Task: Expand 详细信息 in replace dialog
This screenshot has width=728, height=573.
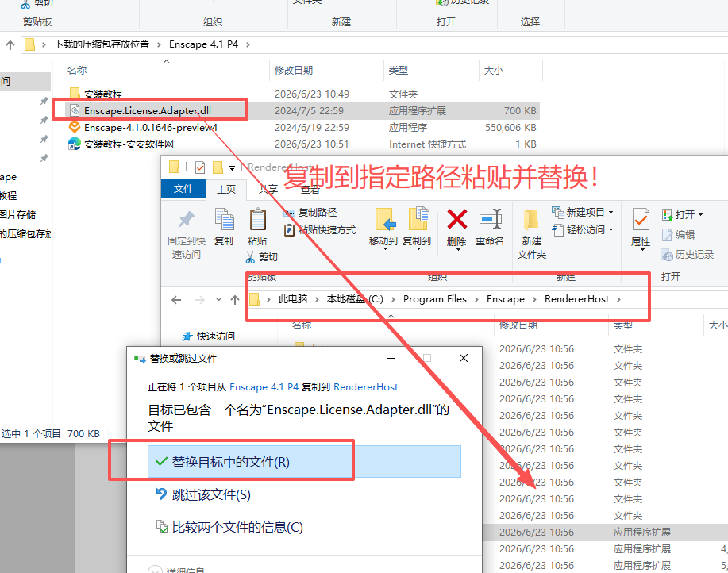Action: tap(176, 570)
